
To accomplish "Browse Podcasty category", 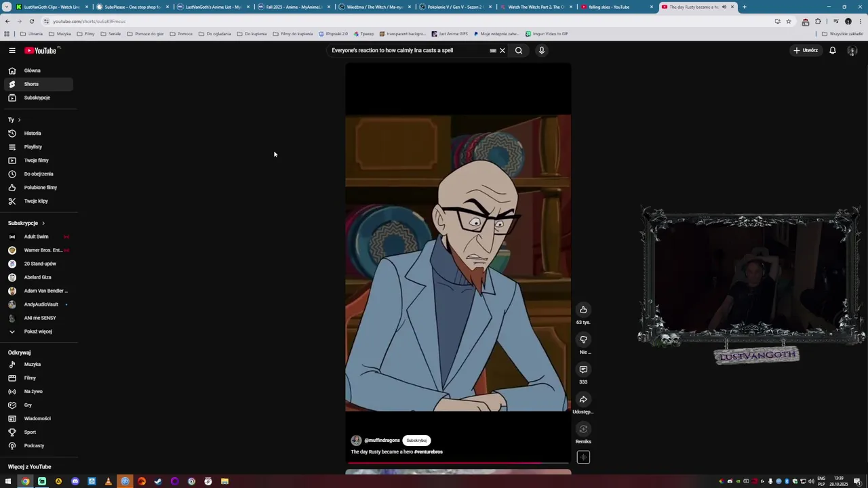I will 38,446.
